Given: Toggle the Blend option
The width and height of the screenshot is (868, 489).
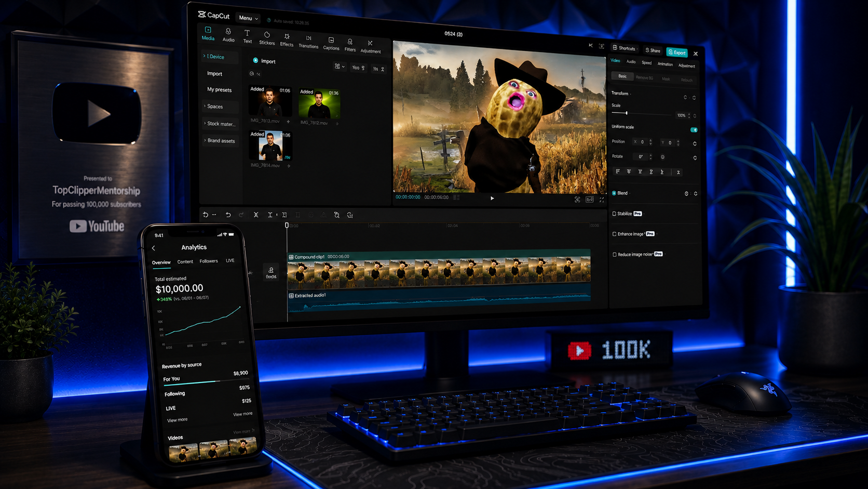Looking at the screenshot, I should 614,193.
